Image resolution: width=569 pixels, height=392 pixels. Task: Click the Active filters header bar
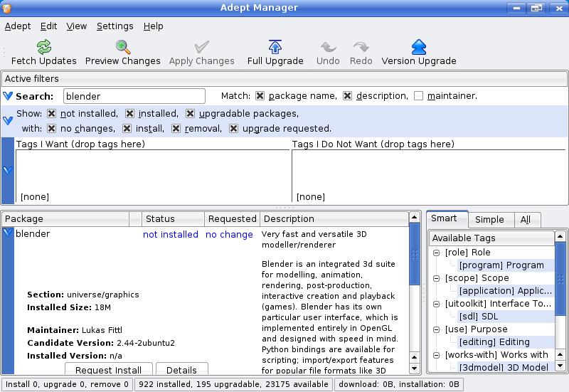click(284, 79)
